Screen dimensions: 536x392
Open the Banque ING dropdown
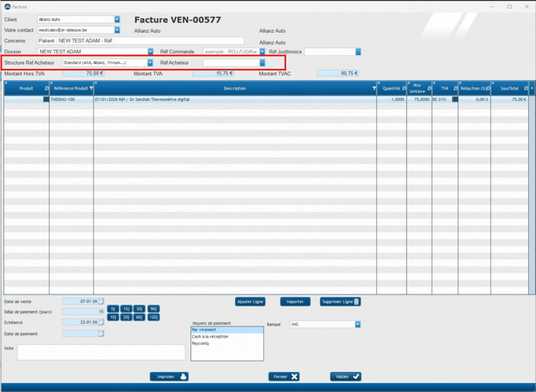[x=358, y=325]
